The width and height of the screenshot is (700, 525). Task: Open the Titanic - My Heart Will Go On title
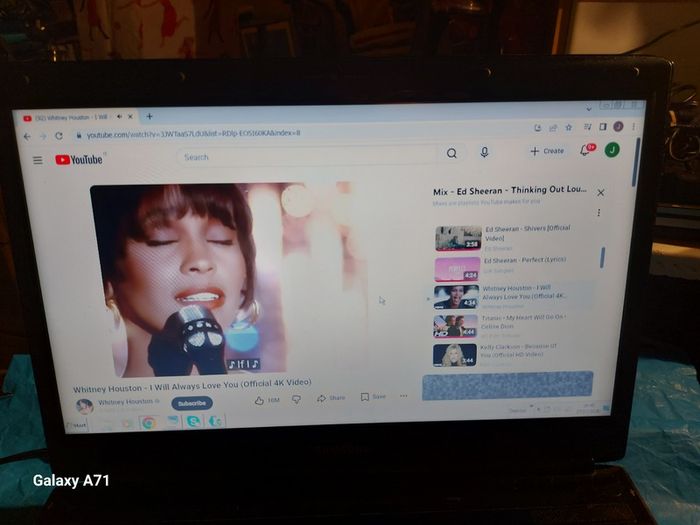(523, 321)
